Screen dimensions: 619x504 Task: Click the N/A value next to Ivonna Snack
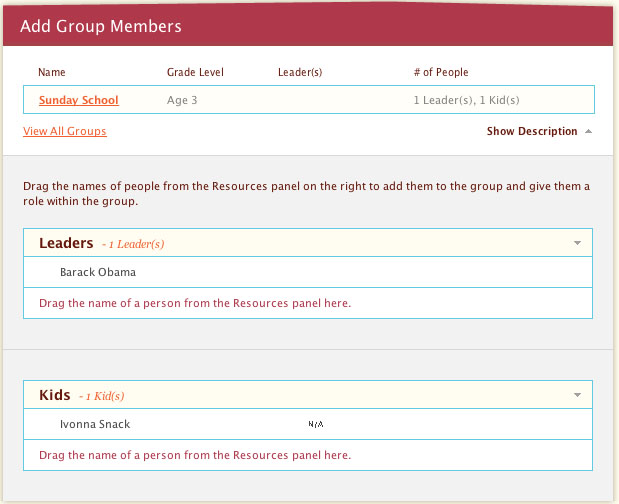tap(317, 424)
